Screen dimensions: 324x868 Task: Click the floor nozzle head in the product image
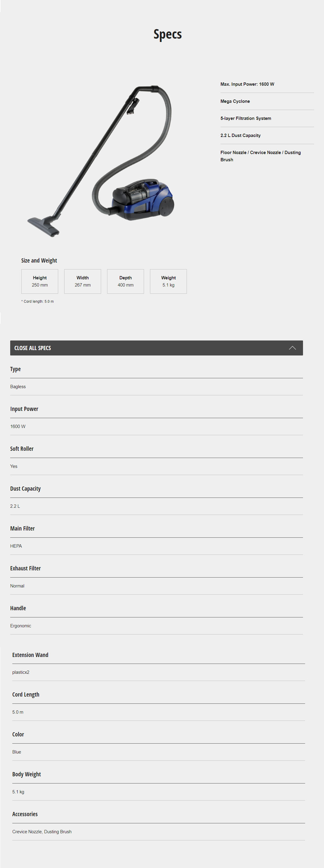[x=43, y=226]
